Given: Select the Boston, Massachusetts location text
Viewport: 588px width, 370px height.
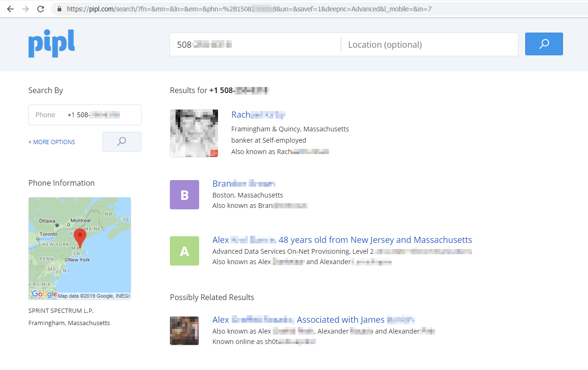Looking at the screenshot, I should (x=248, y=195).
